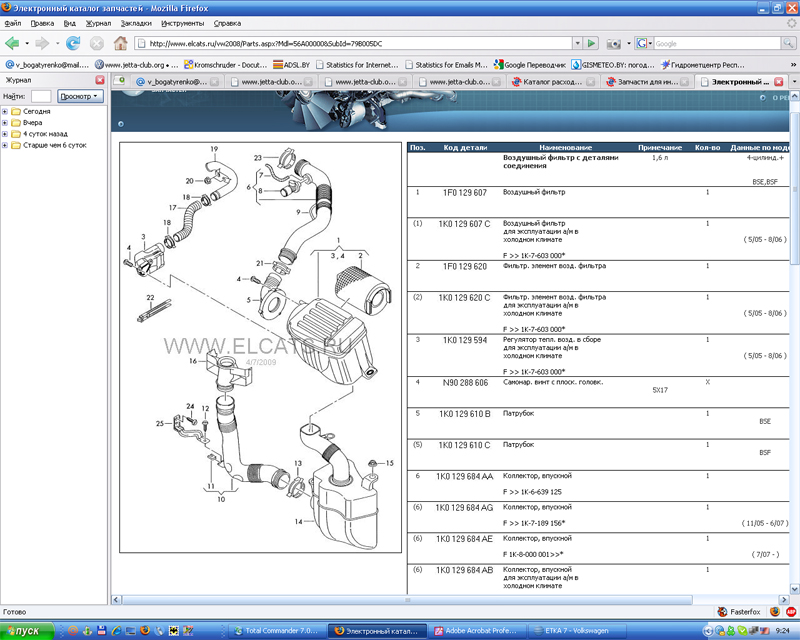Click part code 1K0 129 594

465,340
